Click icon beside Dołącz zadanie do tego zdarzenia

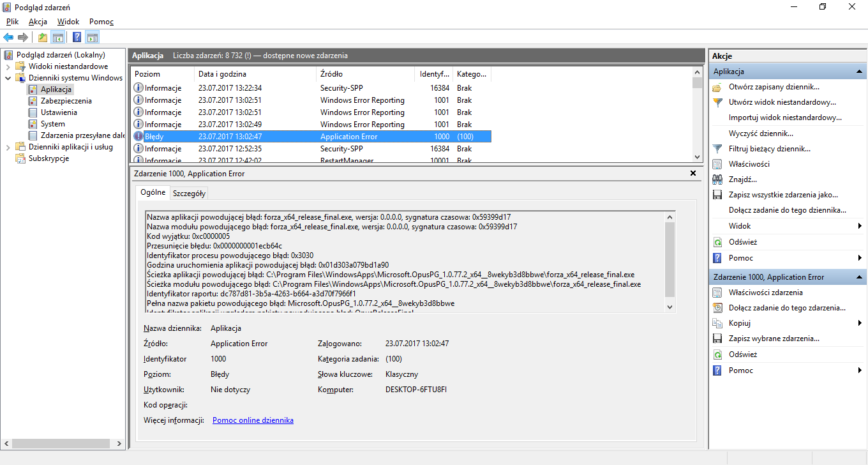tap(717, 308)
